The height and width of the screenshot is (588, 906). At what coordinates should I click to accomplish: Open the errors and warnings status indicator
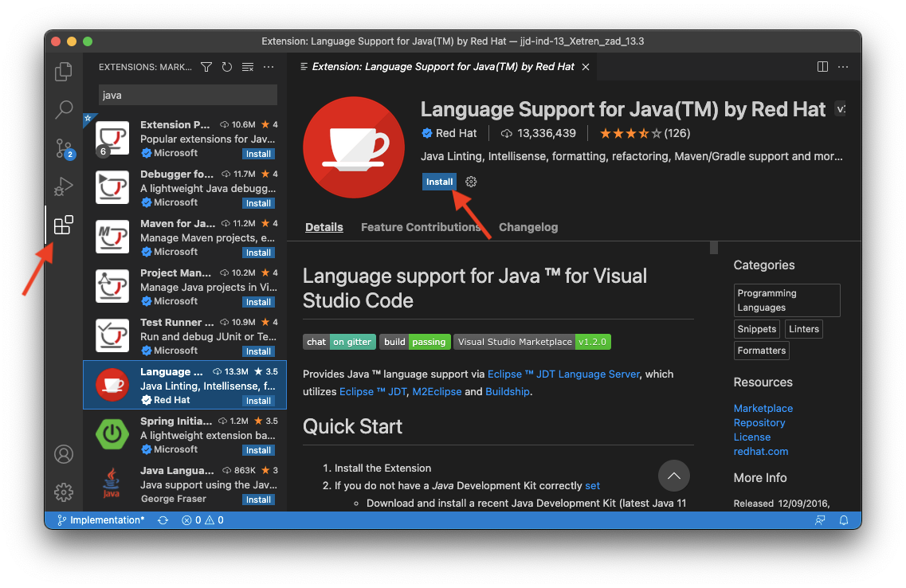pyautogui.click(x=203, y=520)
